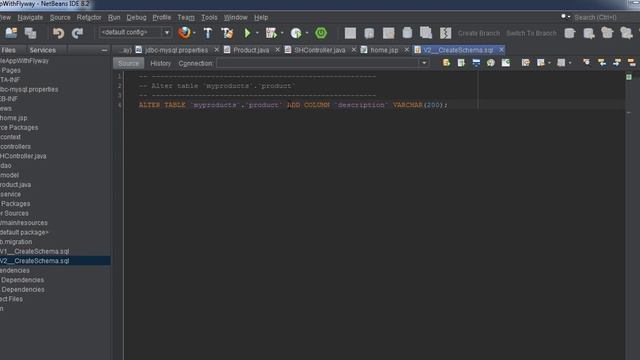Screen dimensions: 640x360
Task: Close the home.jsp tab
Action: tap(407, 50)
